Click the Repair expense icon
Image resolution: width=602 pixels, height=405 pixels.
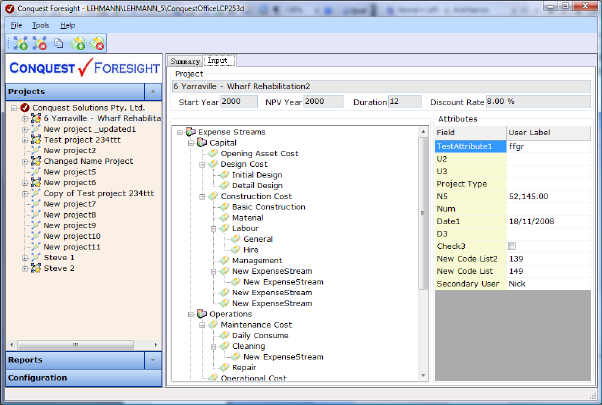pos(225,367)
